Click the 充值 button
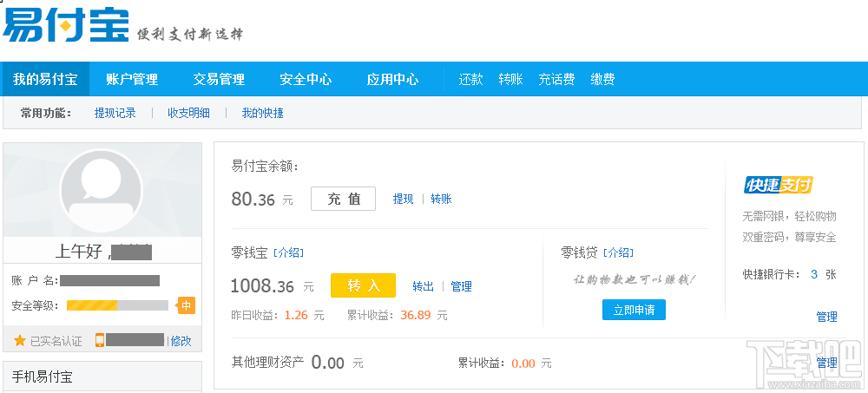 (343, 199)
